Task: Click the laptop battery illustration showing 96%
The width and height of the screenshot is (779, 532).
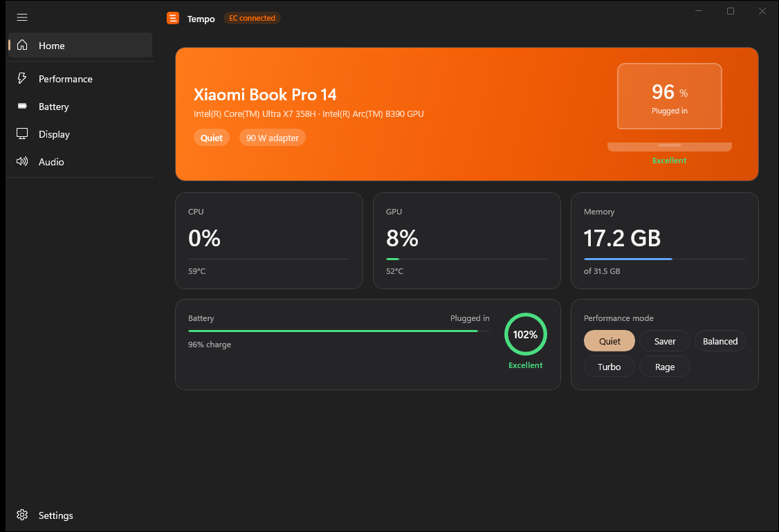Action: point(669,107)
